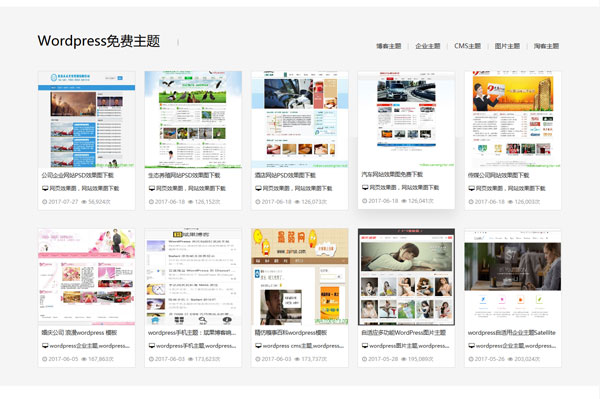Click the monitor tag icon on 公司企业网站 card
Viewport: 600px width, 399px height.
45,188
